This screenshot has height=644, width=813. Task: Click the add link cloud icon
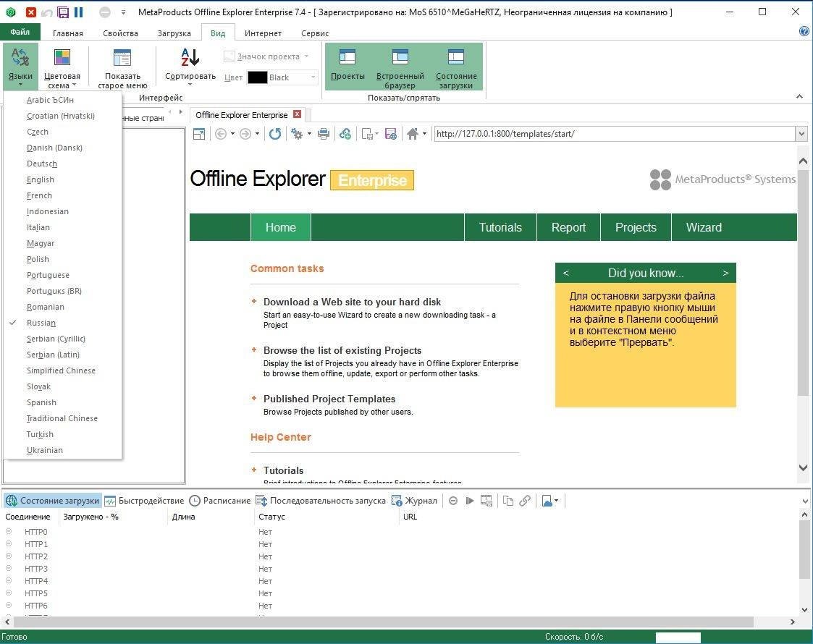(x=345, y=134)
